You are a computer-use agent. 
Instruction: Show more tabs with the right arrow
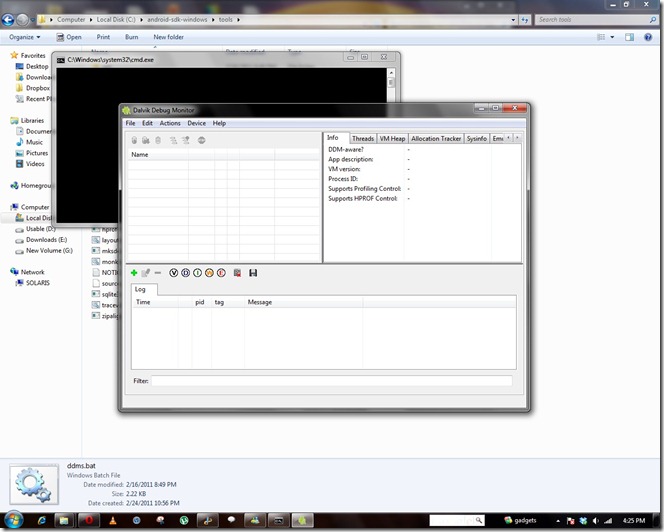[x=517, y=138]
